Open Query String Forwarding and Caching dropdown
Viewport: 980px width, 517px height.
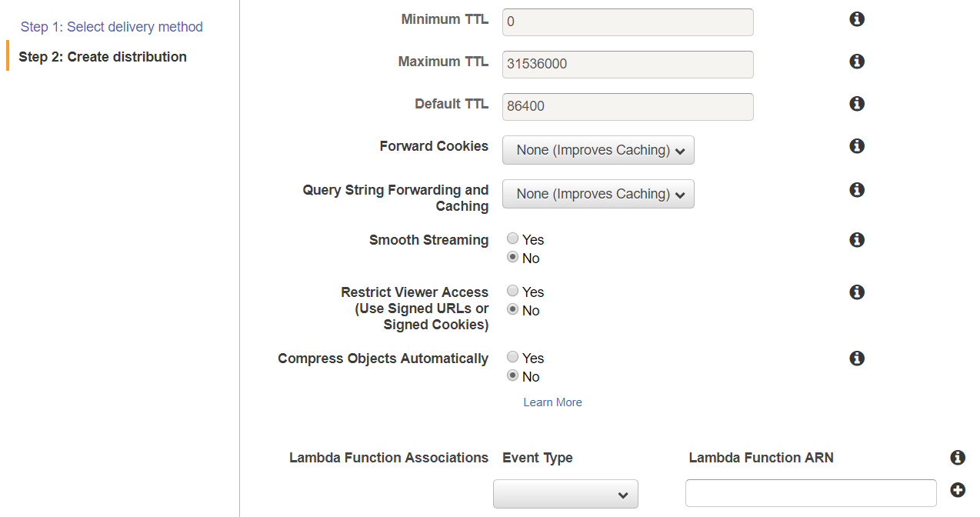coord(598,194)
